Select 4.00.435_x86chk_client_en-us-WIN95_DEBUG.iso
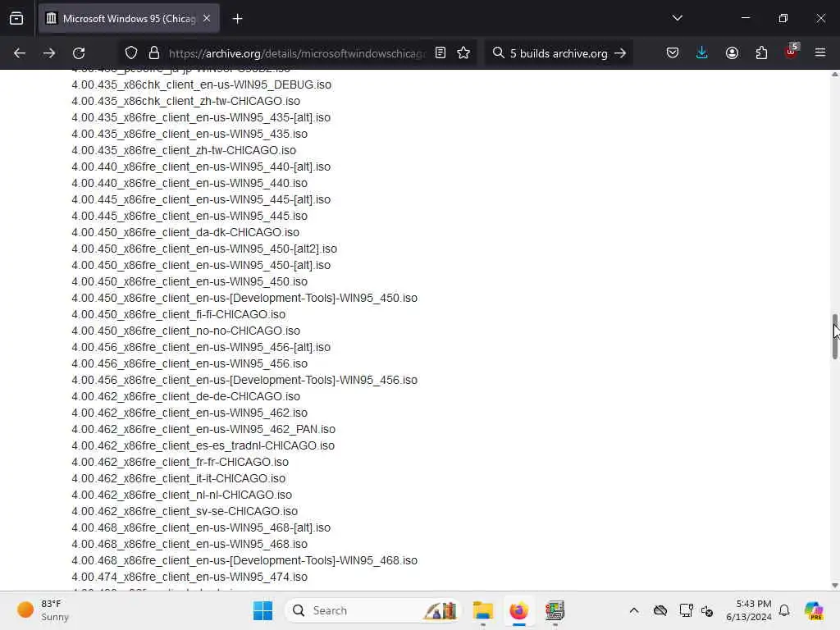The image size is (840, 630). (202, 84)
